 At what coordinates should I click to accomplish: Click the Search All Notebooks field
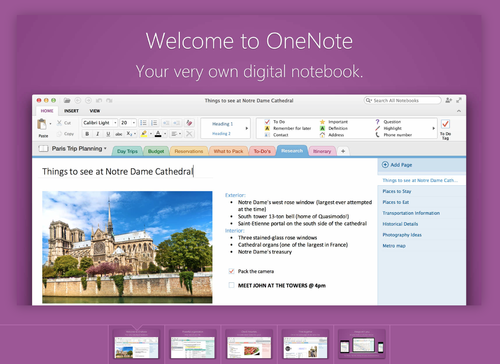pyautogui.click(x=402, y=100)
